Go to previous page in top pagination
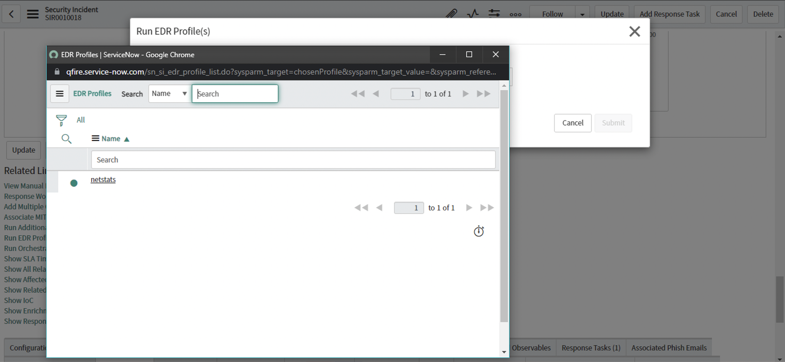Viewport: 785px width, 362px height. click(376, 94)
